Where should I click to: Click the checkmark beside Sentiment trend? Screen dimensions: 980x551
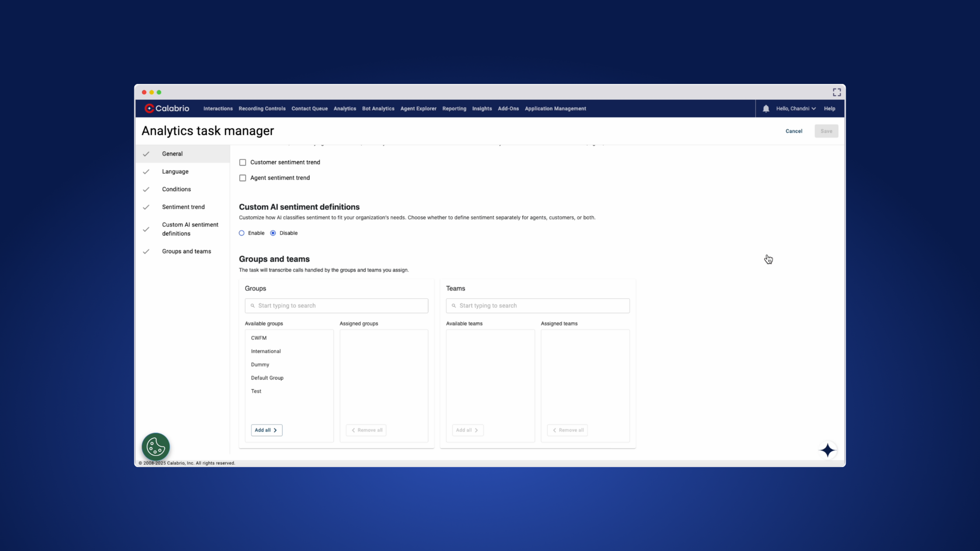pyautogui.click(x=146, y=207)
